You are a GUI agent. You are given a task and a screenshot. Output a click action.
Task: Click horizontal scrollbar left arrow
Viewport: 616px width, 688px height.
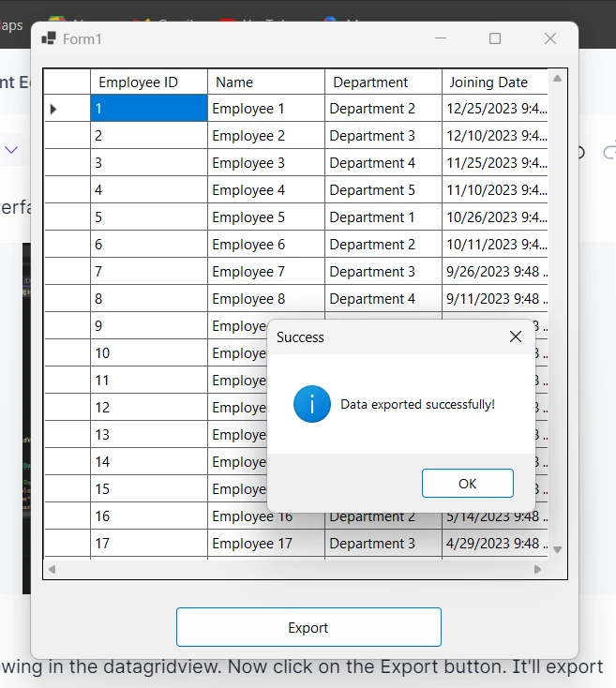coord(53,569)
